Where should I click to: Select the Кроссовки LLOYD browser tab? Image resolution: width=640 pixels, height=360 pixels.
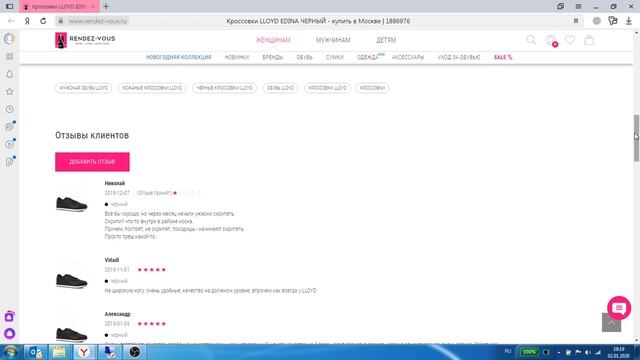pyautogui.click(x=59, y=7)
